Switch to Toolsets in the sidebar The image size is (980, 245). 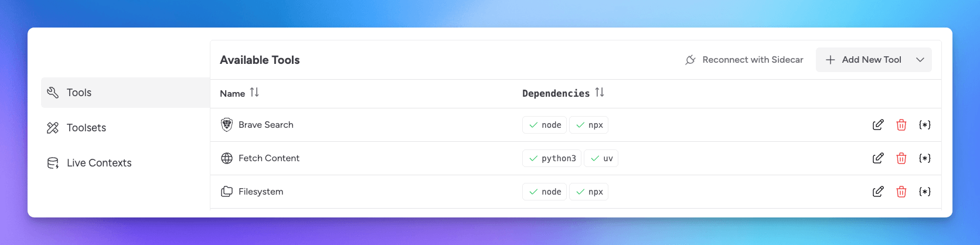(86, 128)
